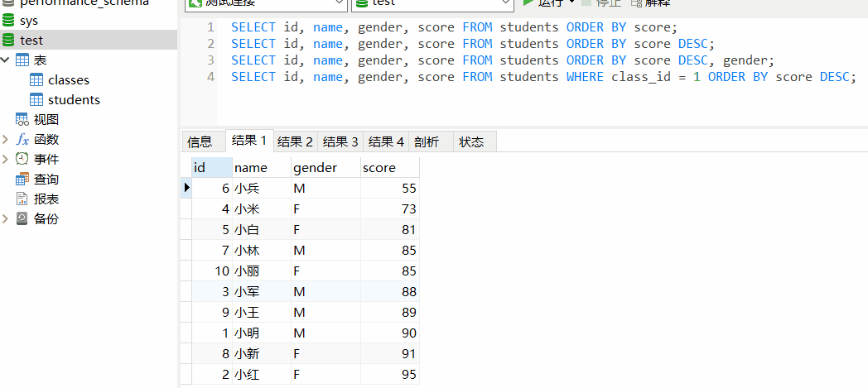Image resolution: width=868 pixels, height=388 pixels.
Task: Click SQL line 2 ending score DESC;
Action: [x=473, y=44]
